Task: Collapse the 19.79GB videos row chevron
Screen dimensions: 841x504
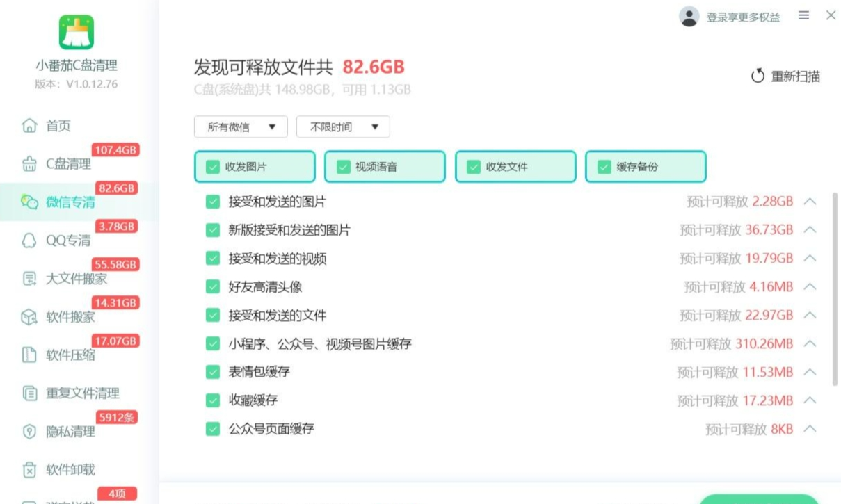Action: point(810,259)
